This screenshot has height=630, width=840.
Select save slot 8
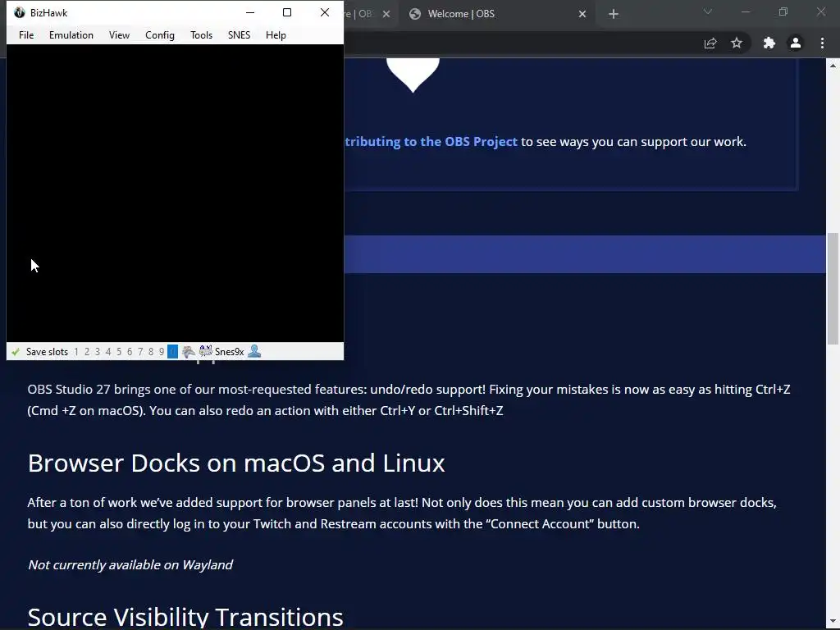151,352
